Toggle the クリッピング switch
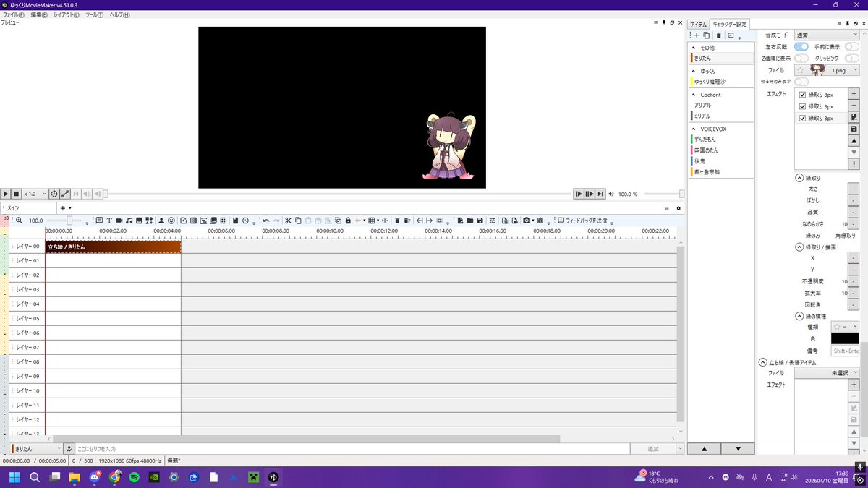Viewport: 868px width, 488px height. 852,58
